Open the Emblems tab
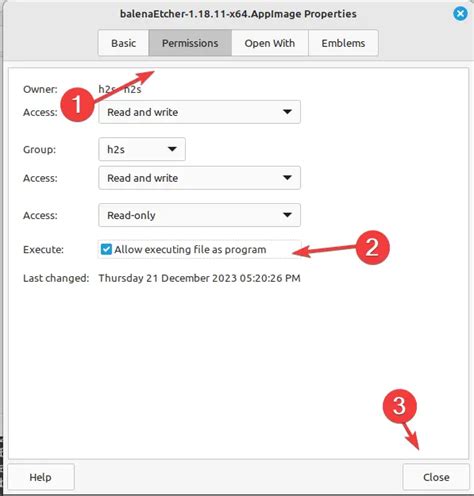 click(343, 43)
